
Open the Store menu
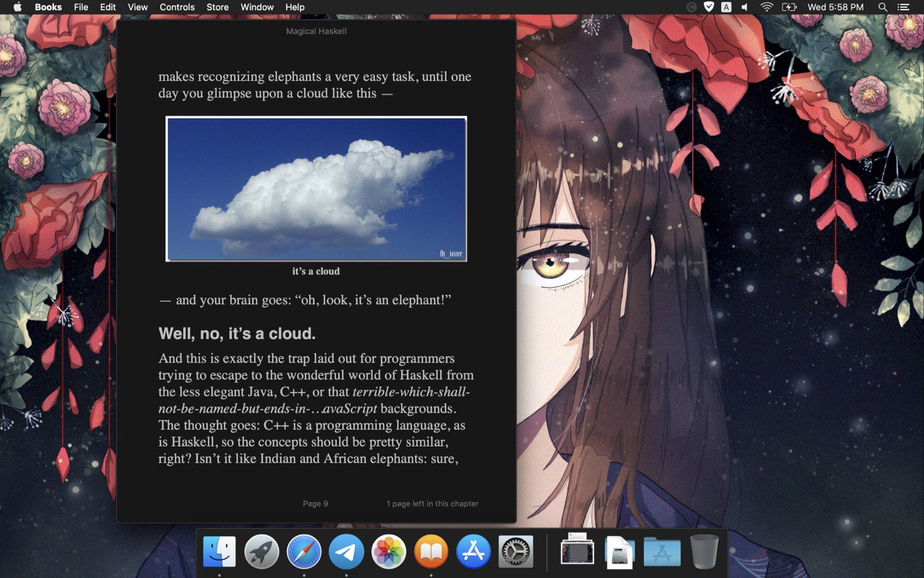pyautogui.click(x=217, y=7)
